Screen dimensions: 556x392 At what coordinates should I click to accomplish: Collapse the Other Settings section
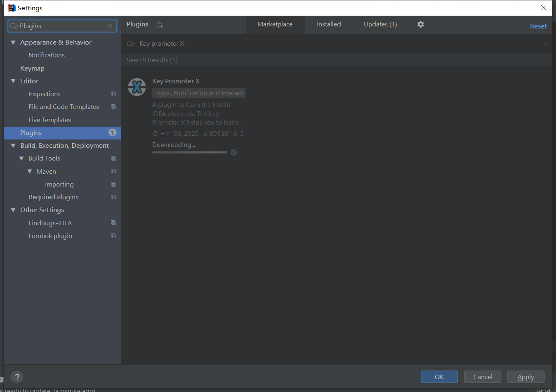(13, 210)
